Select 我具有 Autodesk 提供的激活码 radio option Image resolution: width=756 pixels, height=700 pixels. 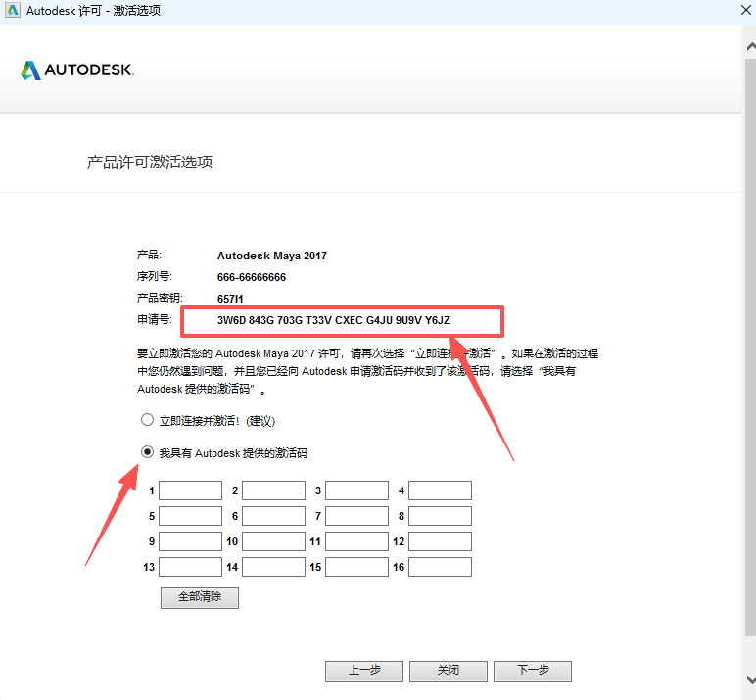pyautogui.click(x=147, y=452)
